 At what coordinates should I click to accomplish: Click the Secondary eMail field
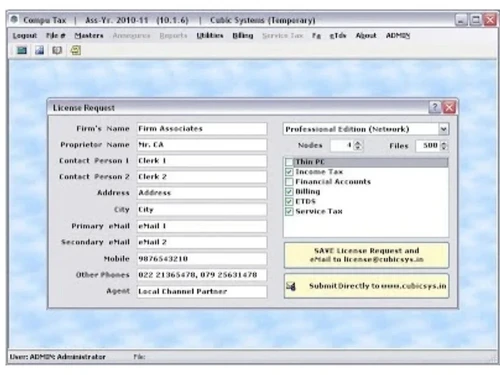[x=202, y=242]
